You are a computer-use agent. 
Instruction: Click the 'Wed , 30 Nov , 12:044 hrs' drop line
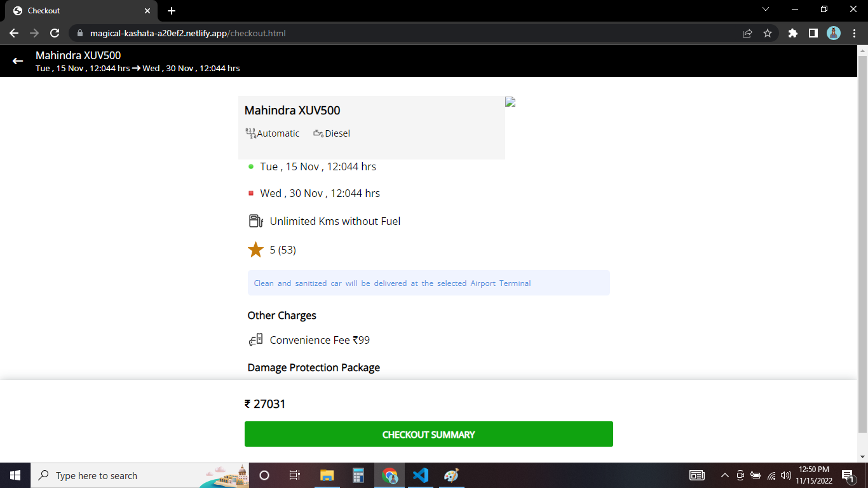(x=320, y=193)
